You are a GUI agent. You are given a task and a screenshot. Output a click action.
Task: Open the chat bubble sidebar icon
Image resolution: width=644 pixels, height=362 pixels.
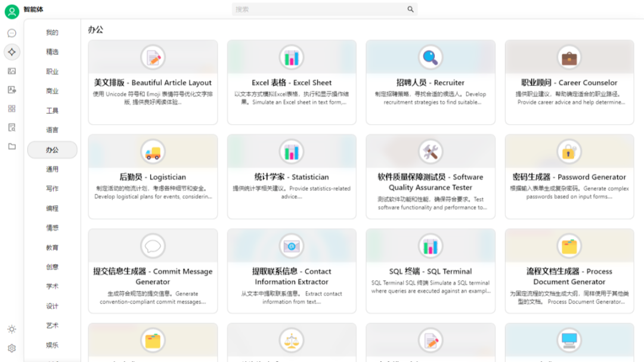[12, 33]
